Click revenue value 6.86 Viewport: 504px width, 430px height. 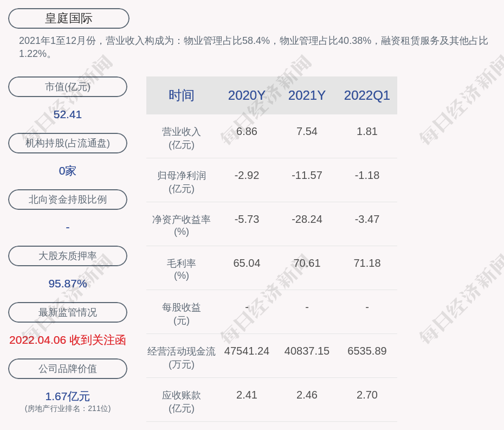(247, 132)
